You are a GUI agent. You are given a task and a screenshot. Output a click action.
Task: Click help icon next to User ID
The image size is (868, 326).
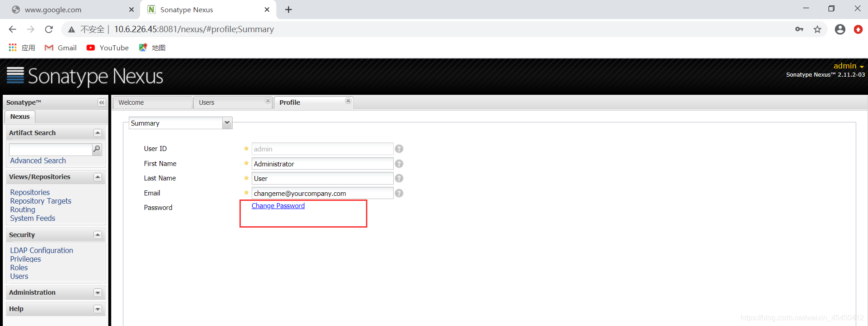399,149
